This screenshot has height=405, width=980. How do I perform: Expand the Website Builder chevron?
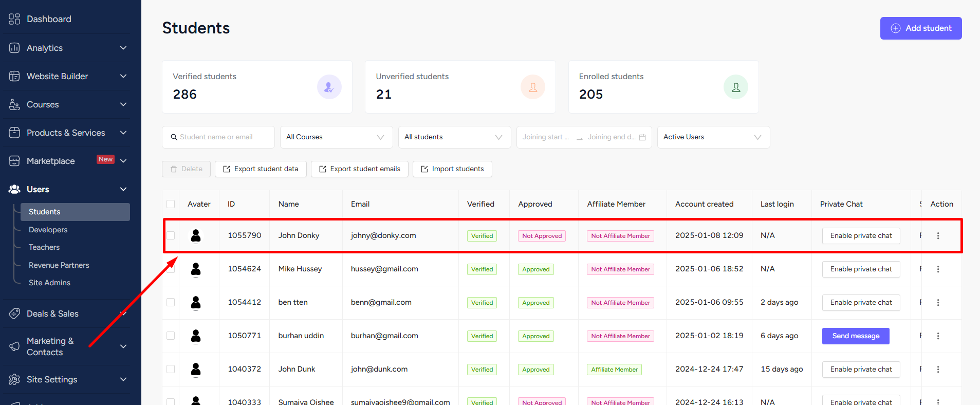tap(123, 76)
